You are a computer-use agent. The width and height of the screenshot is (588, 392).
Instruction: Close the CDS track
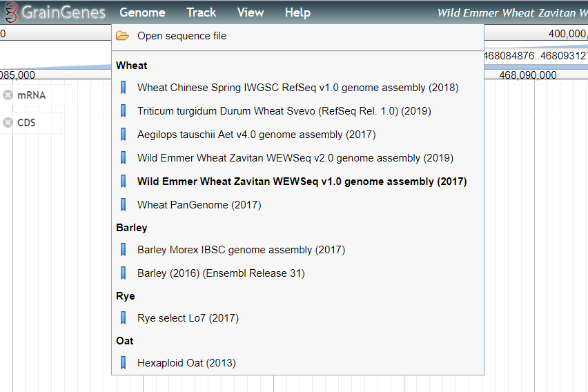(8, 122)
